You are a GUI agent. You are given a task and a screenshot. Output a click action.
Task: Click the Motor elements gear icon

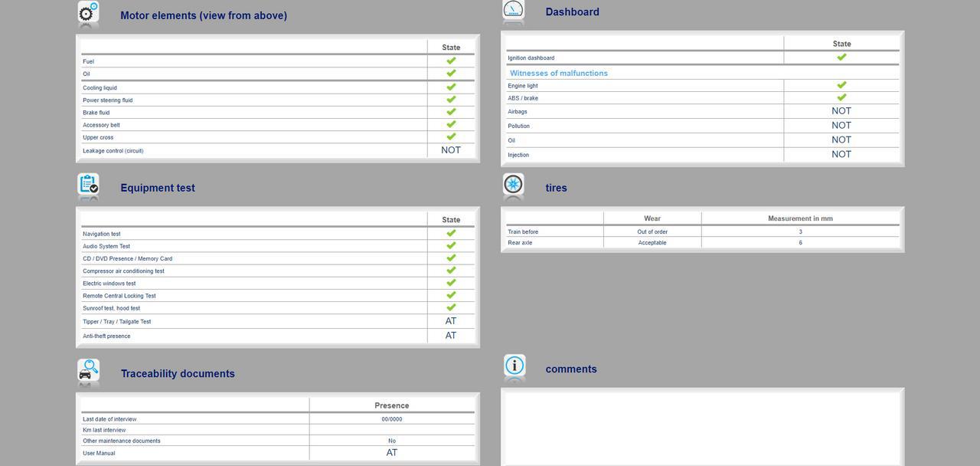(x=88, y=13)
